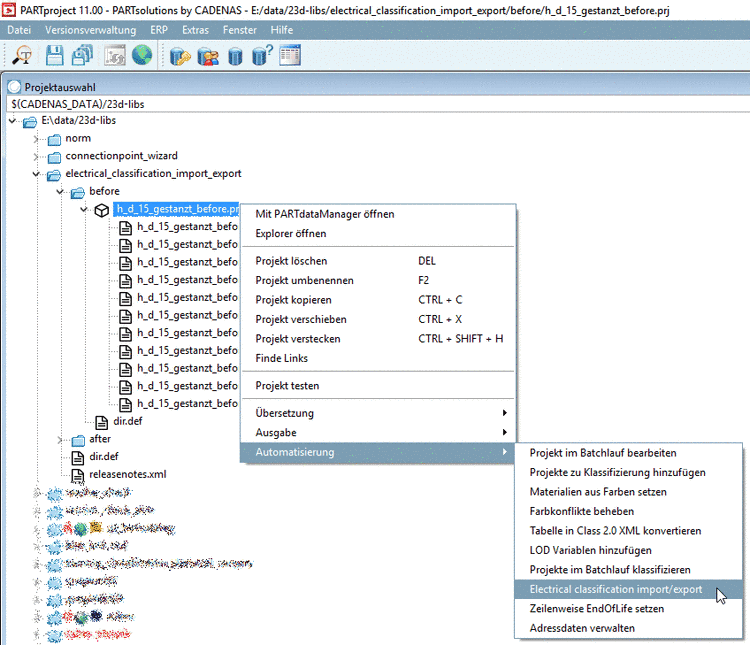
Task: Click the globe toolbar icon
Action: click(x=142, y=55)
